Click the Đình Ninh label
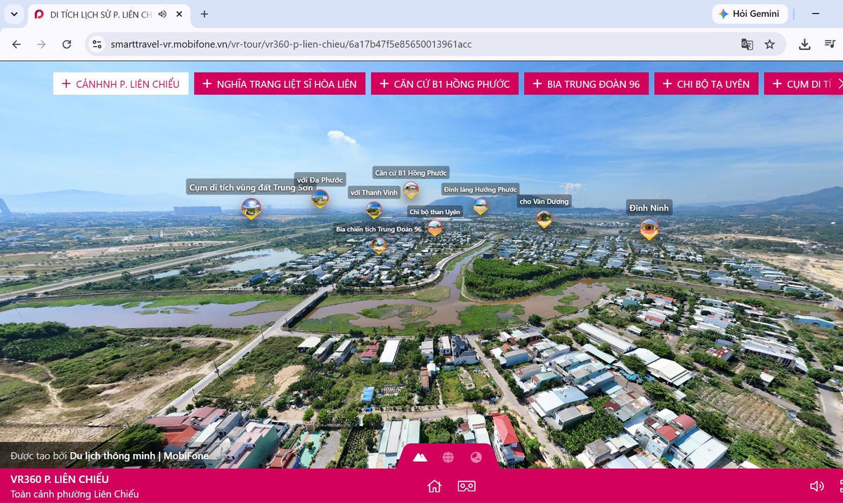Image resolution: width=843 pixels, height=504 pixels. 649,208
